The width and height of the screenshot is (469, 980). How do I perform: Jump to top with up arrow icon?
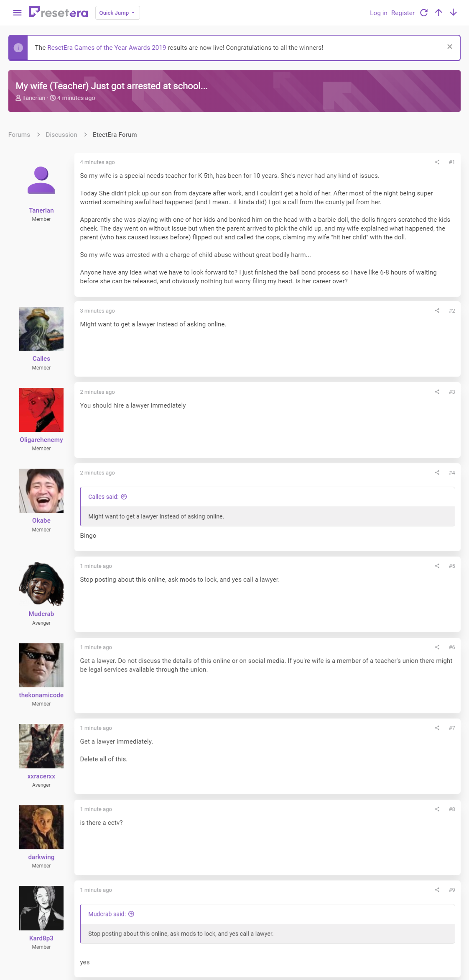point(438,13)
